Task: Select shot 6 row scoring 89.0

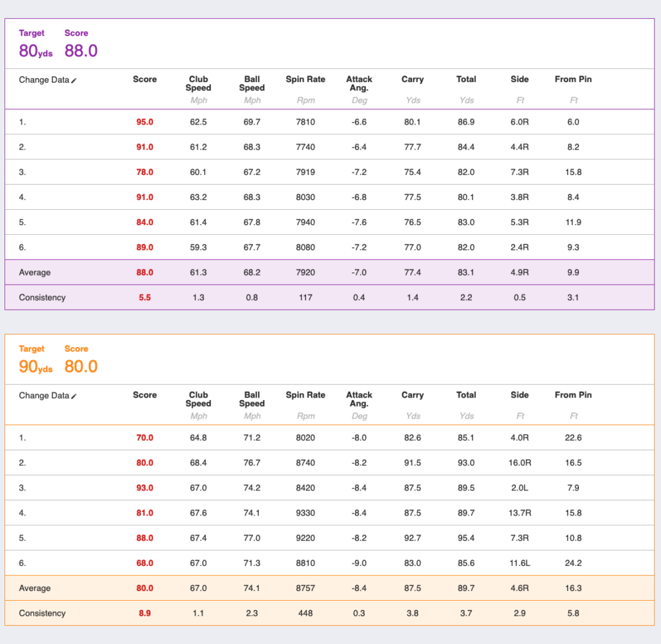Action: pos(329,247)
